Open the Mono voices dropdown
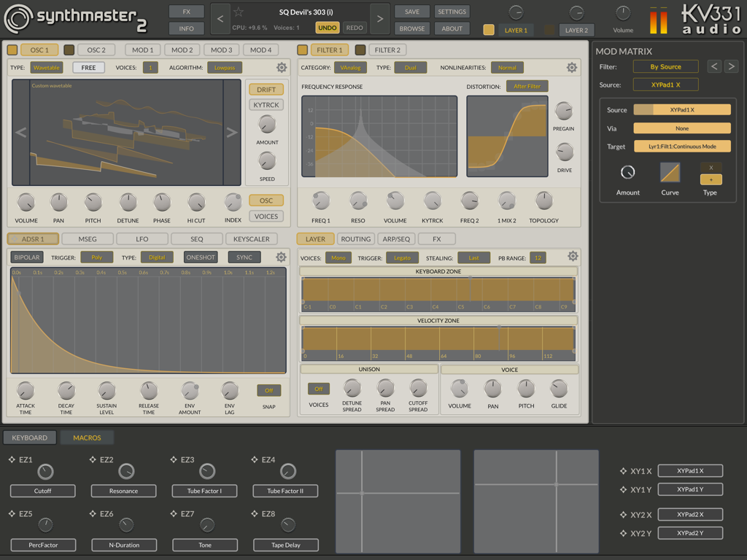 pos(338,257)
